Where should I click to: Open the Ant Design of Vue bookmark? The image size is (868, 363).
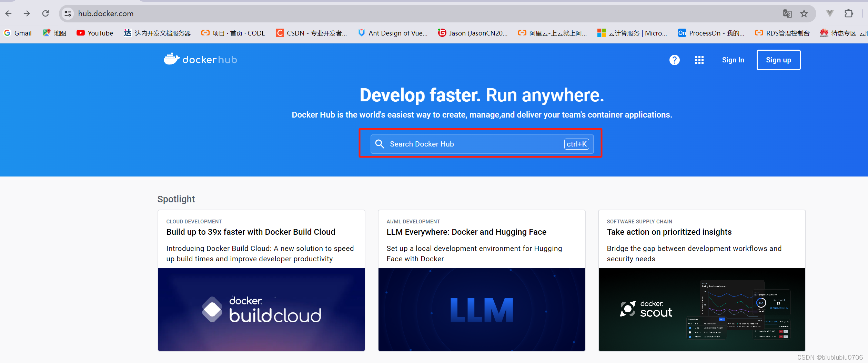[393, 33]
